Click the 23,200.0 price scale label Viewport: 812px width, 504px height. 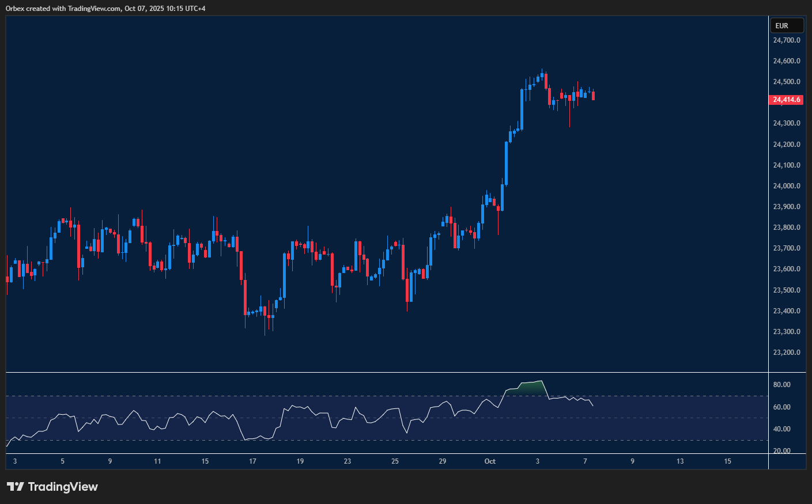tap(786, 353)
